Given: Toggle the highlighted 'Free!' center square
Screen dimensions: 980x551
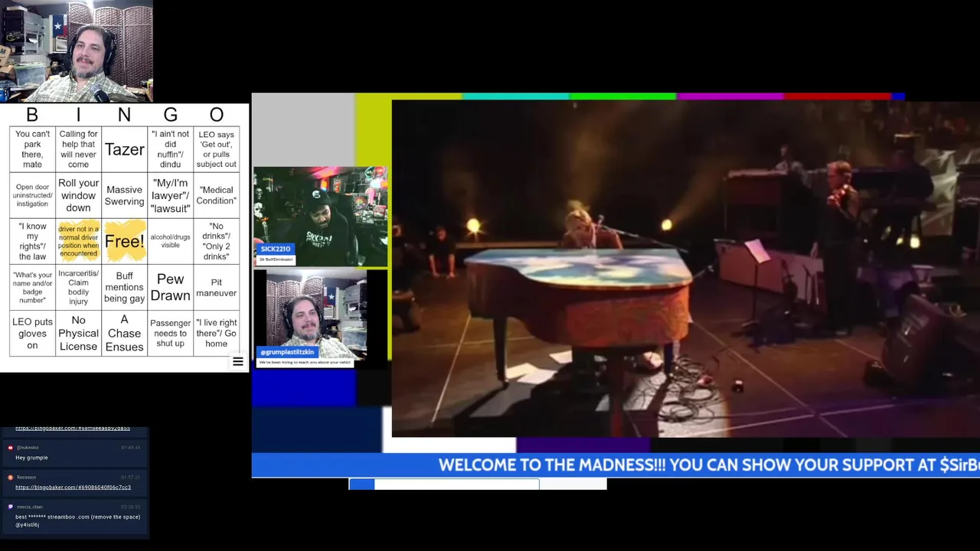Looking at the screenshot, I should click(124, 241).
